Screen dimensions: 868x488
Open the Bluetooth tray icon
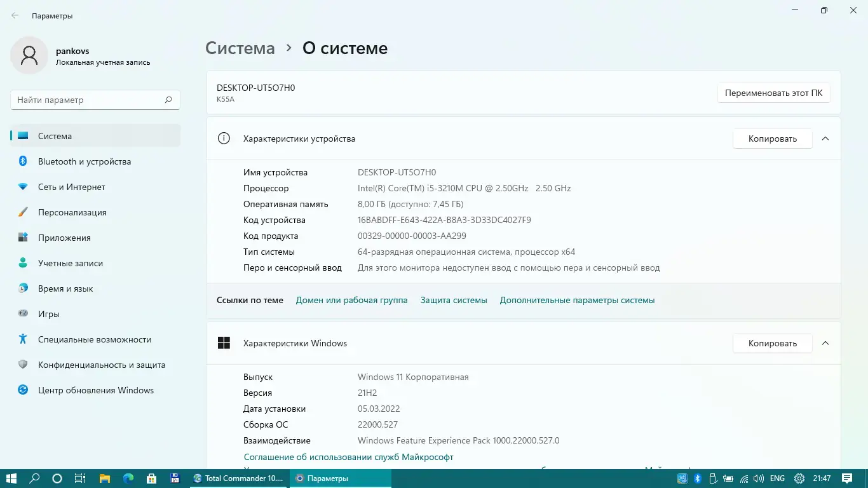(x=697, y=478)
